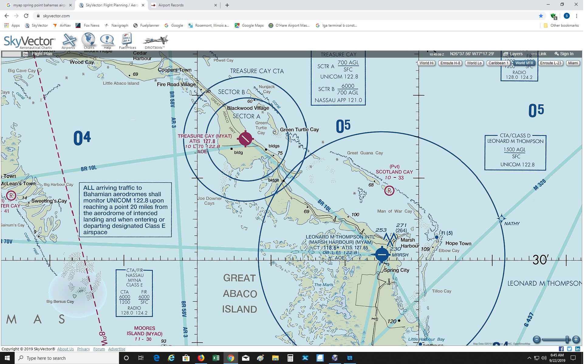This screenshot has width=588, height=364.
Task: Open the SkyVector Airports icon
Action: (69, 41)
